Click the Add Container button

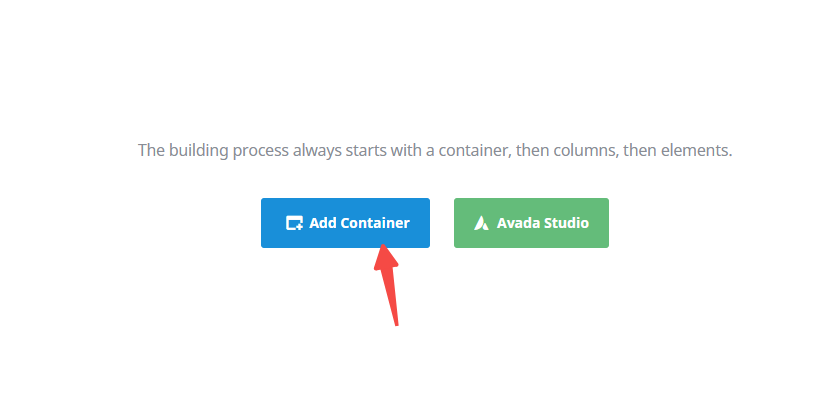345,223
